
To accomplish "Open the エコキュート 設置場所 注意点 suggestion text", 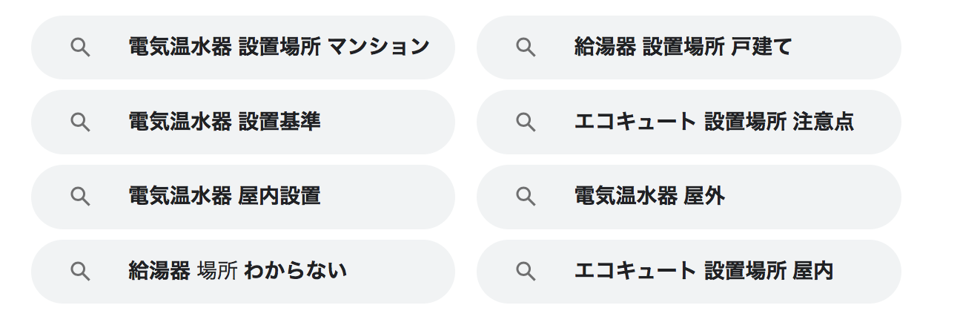I will pos(714,122).
